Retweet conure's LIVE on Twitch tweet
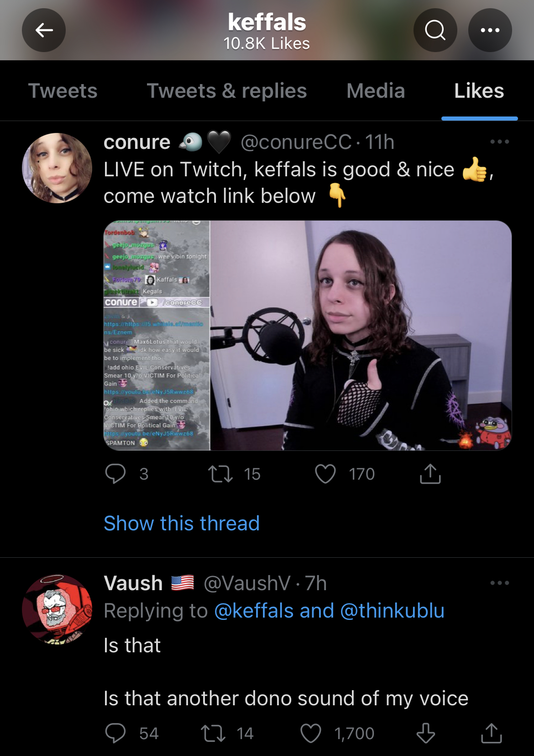Screen dimensions: 534x756 (220, 474)
